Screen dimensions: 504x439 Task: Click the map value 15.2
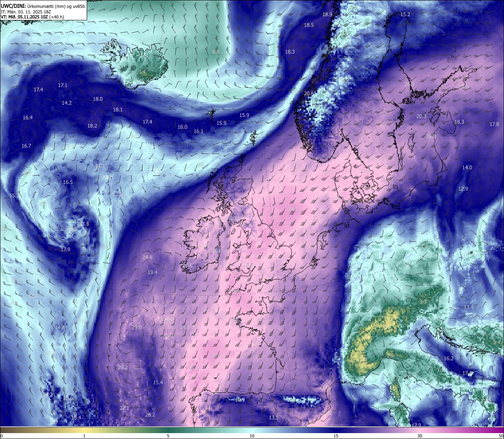pyautogui.click(x=405, y=14)
